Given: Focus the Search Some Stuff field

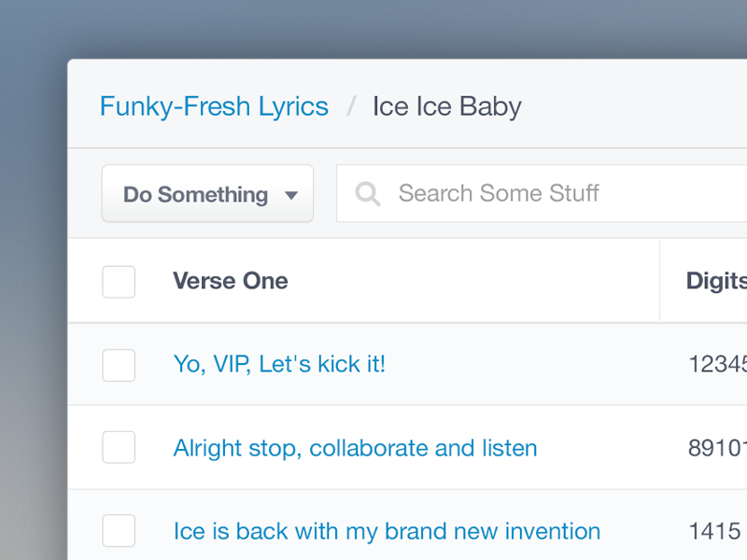Looking at the screenshot, I should 542,194.
